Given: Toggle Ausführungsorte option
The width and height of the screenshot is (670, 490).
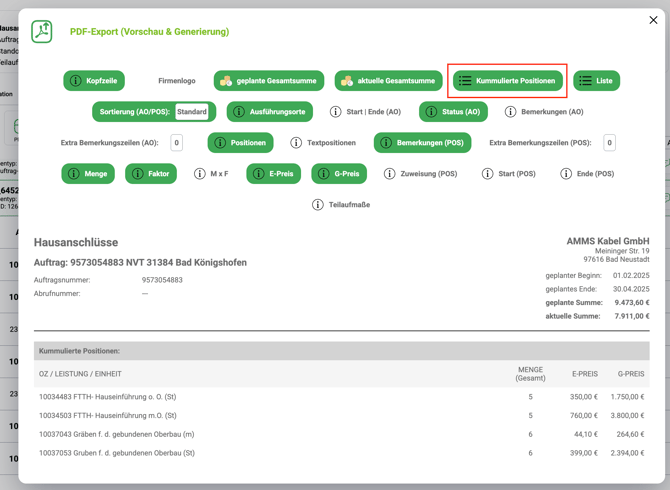Looking at the screenshot, I should click(270, 112).
